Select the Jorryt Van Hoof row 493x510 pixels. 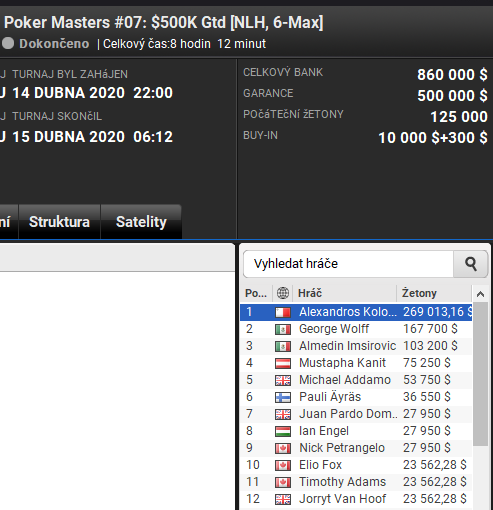point(356,499)
